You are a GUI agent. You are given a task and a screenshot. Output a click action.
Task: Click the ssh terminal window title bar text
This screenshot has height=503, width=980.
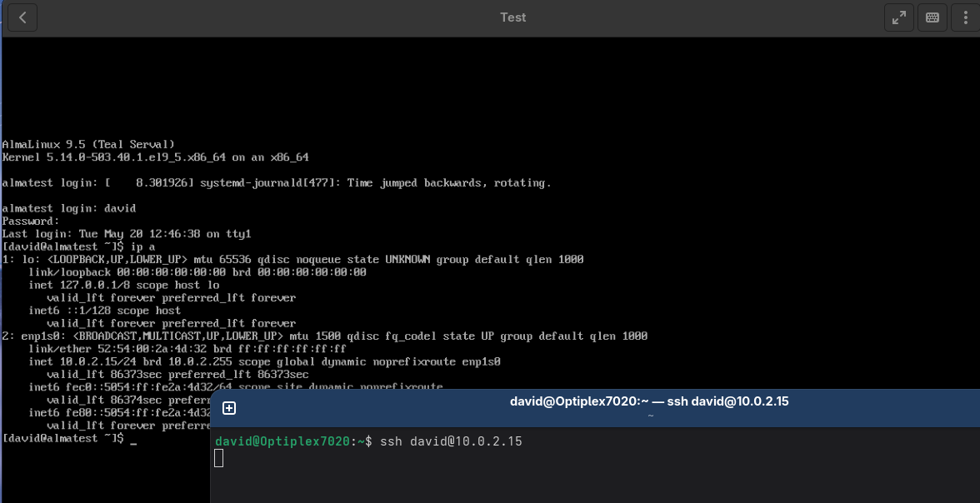tap(648, 401)
